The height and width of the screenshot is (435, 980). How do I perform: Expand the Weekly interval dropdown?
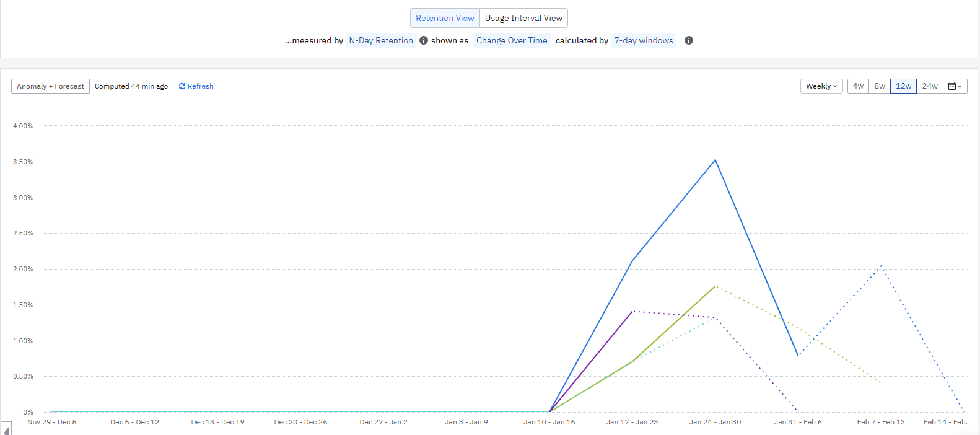click(x=821, y=86)
